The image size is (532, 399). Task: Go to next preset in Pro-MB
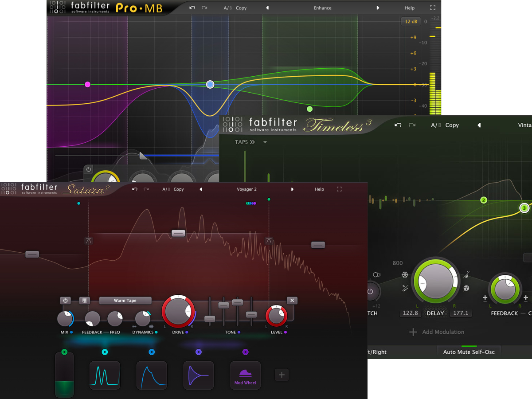point(378,8)
